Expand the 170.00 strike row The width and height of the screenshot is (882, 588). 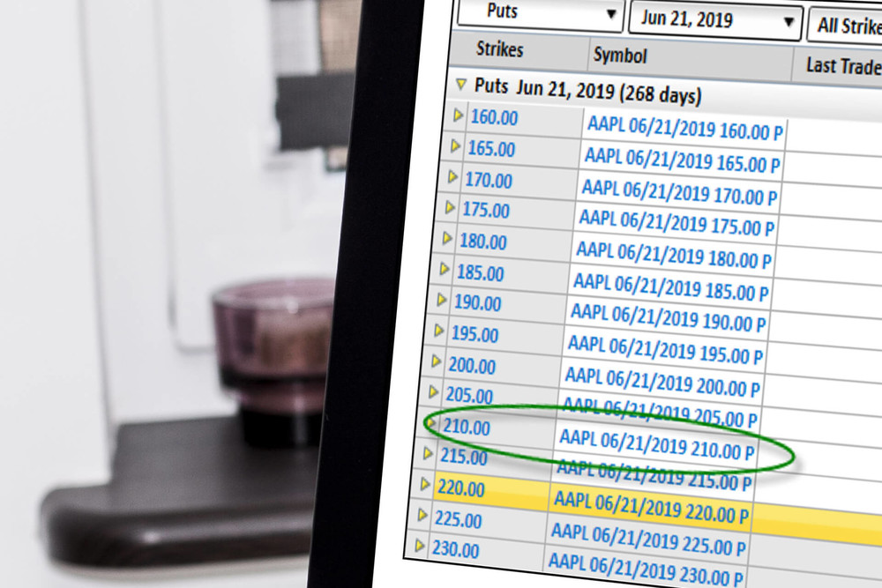click(452, 178)
